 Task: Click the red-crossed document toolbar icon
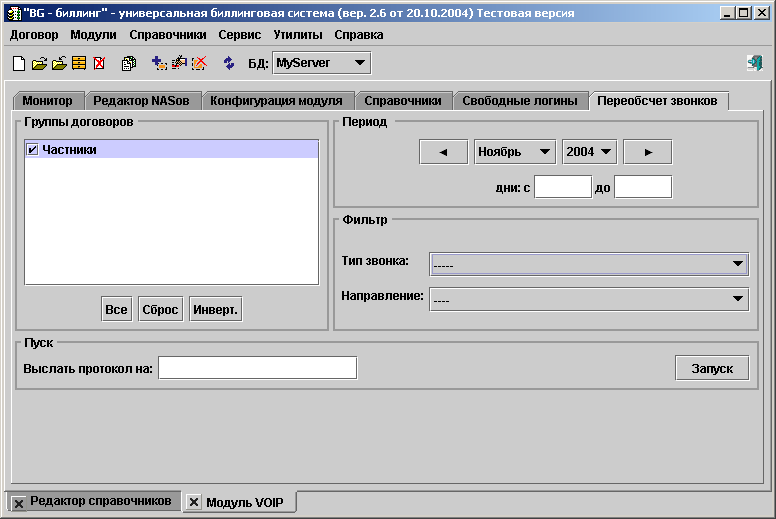coord(99,63)
